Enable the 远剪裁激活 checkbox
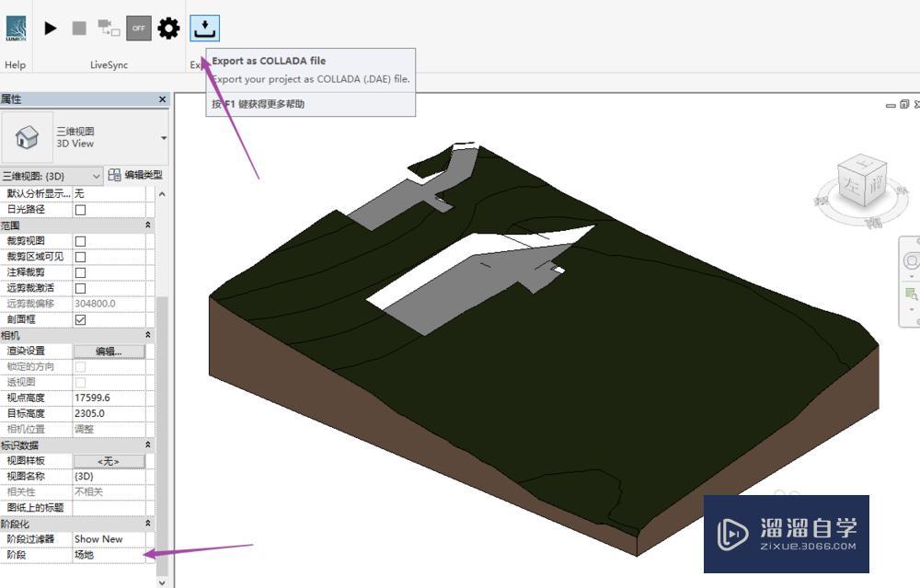Viewport: 920px width, 588px height. (x=80, y=288)
